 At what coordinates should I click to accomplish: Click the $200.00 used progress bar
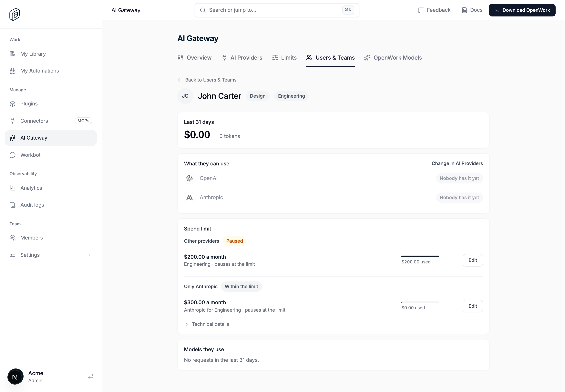pyautogui.click(x=420, y=256)
